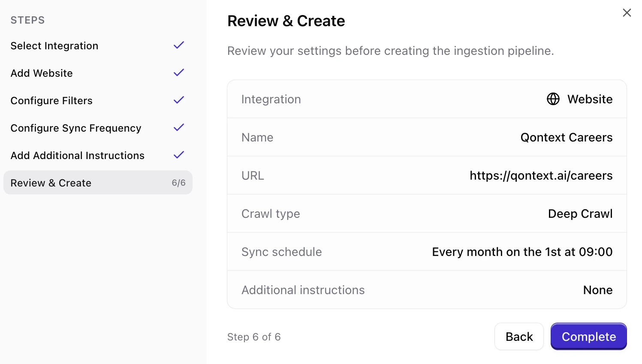The height and width of the screenshot is (364, 642).
Task: Click the Qontext Careers name value
Action: [x=567, y=137]
